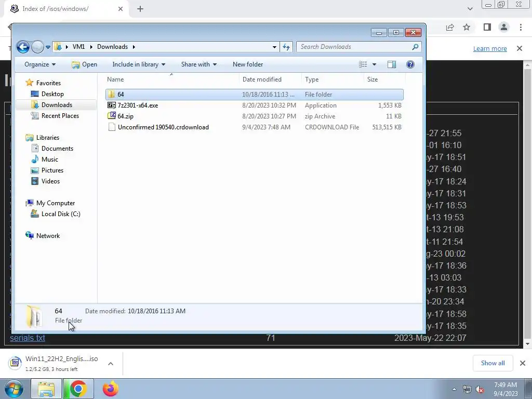The width and height of the screenshot is (532, 399).
Task: Open the recent pages dropdown arrow
Action: (48, 47)
